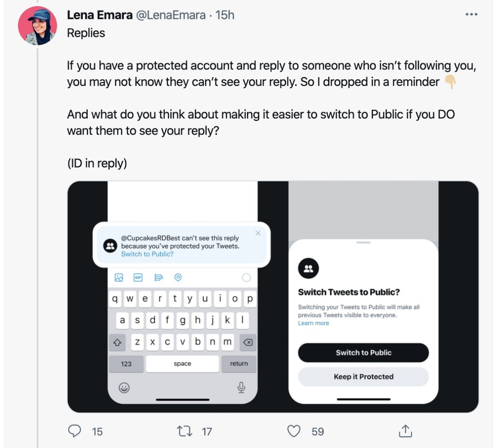Viewport: 494px width, 448px height.
Task: Tap 'Switch to Public?' link in banner
Action: tap(147, 254)
